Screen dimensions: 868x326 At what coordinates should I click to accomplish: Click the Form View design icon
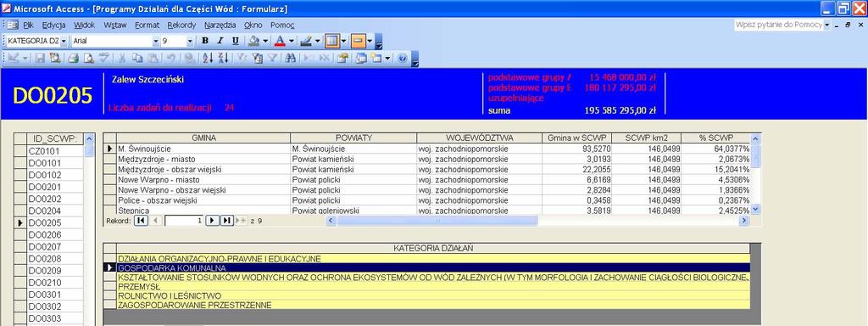coord(14,58)
